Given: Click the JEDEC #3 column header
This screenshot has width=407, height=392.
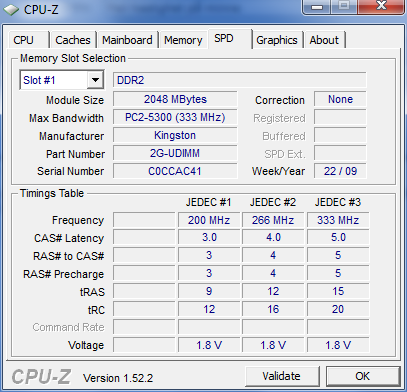Looking at the screenshot, I should coord(338,202).
